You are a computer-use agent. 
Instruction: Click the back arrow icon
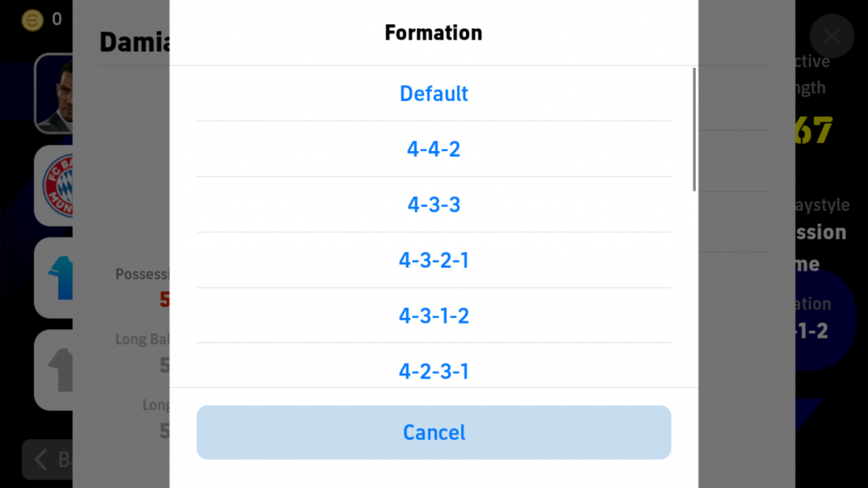click(41, 460)
